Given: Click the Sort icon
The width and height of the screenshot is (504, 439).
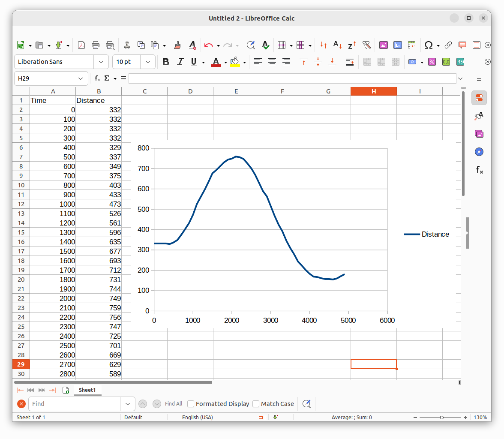Looking at the screenshot, I should click(x=323, y=45).
